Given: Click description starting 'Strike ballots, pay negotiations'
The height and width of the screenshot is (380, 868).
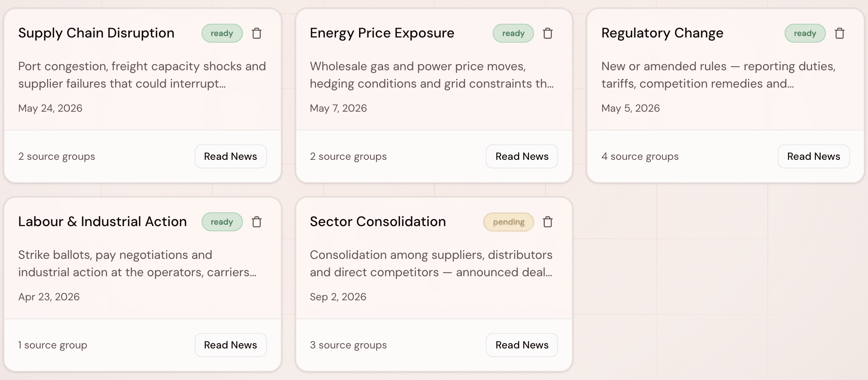Looking at the screenshot, I should click(137, 264).
